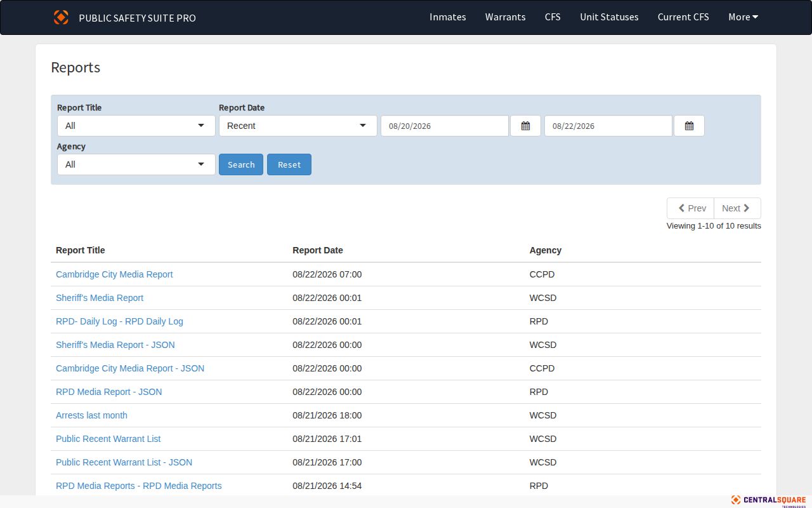The image size is (812, 508).
Task: Open Public Recent Warrant List - JSON
Action: point(124,462)
